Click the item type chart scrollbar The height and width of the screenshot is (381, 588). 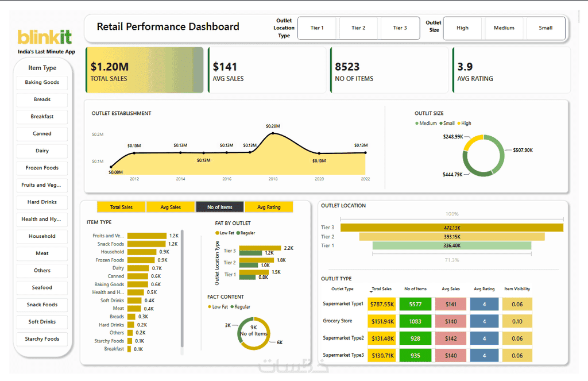coord(182,289)
